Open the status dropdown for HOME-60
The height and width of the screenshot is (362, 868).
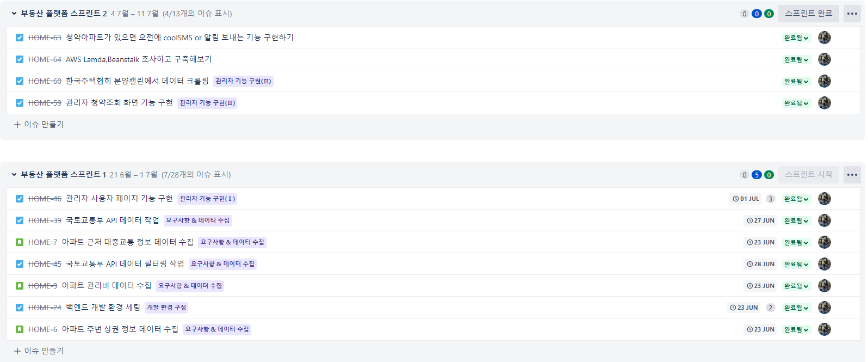pyautogui.click(x=796, y=81)
